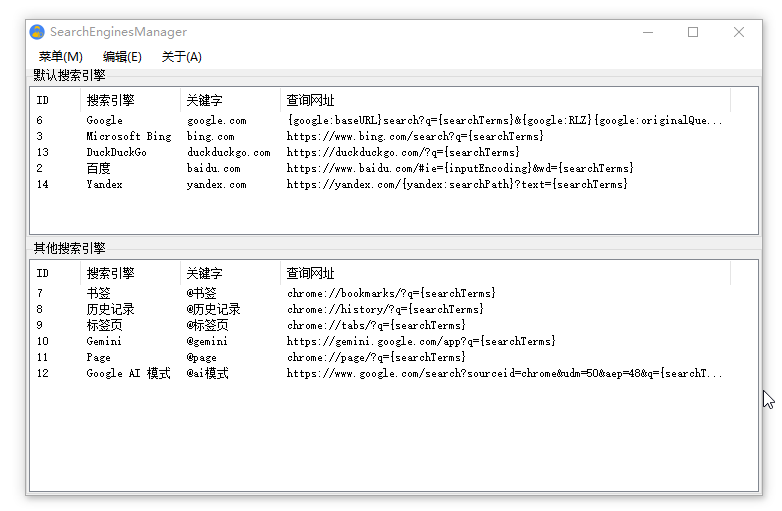Click the chrome://bookmarks query URL

[x=391, y=293]
